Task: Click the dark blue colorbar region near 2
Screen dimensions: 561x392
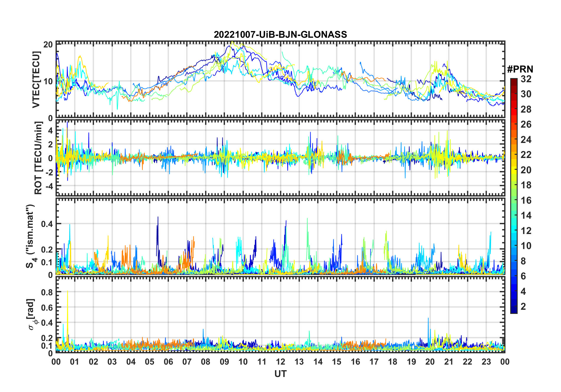Action: 514,307
